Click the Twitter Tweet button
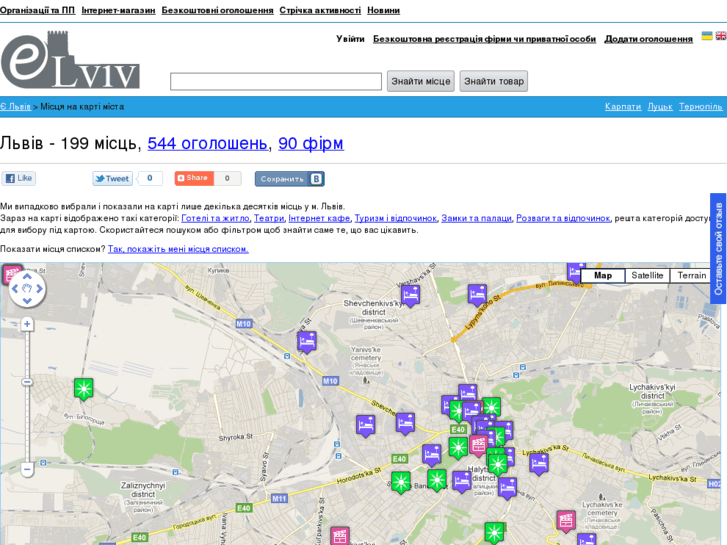This screenshot has height=545, width=727. [x=113, y=179]
